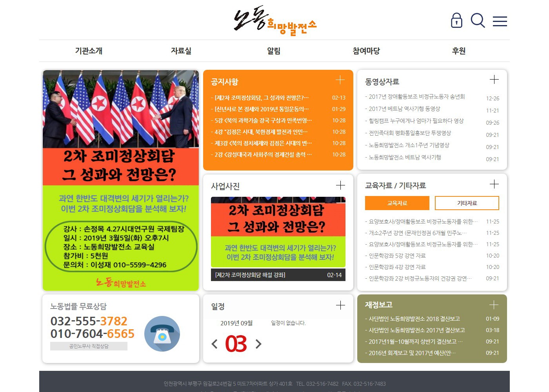549x392 pixels.
Task: Switch to the 기타자료 tab
Action: 467,203
